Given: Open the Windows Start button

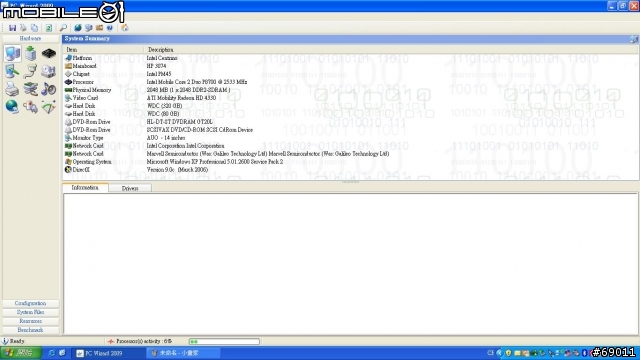Looking at the screenshot, I should 20,353.
